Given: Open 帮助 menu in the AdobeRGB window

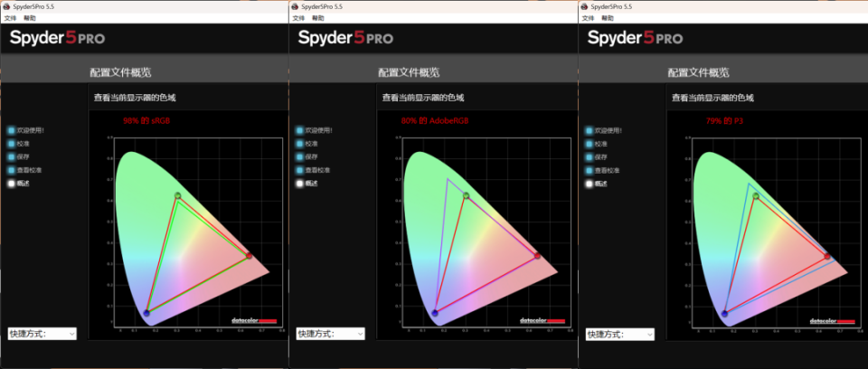Looking at the screenshot, I should 317,18.
